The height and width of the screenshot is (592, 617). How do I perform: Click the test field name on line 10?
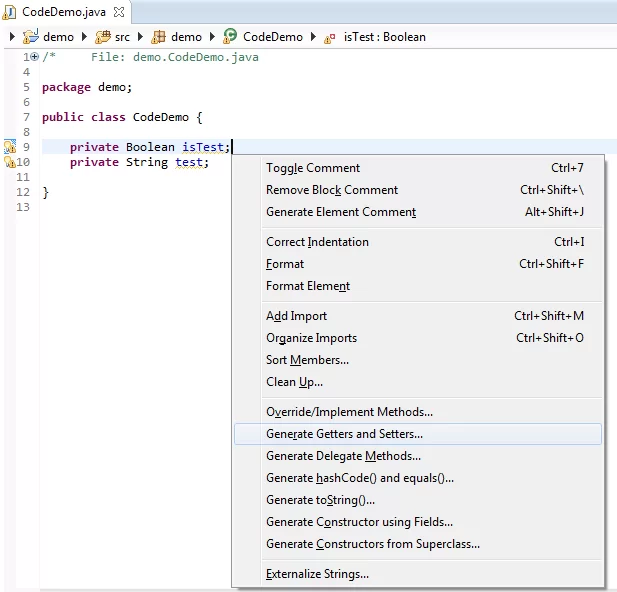pyautogui.click(x=189, y=162)
